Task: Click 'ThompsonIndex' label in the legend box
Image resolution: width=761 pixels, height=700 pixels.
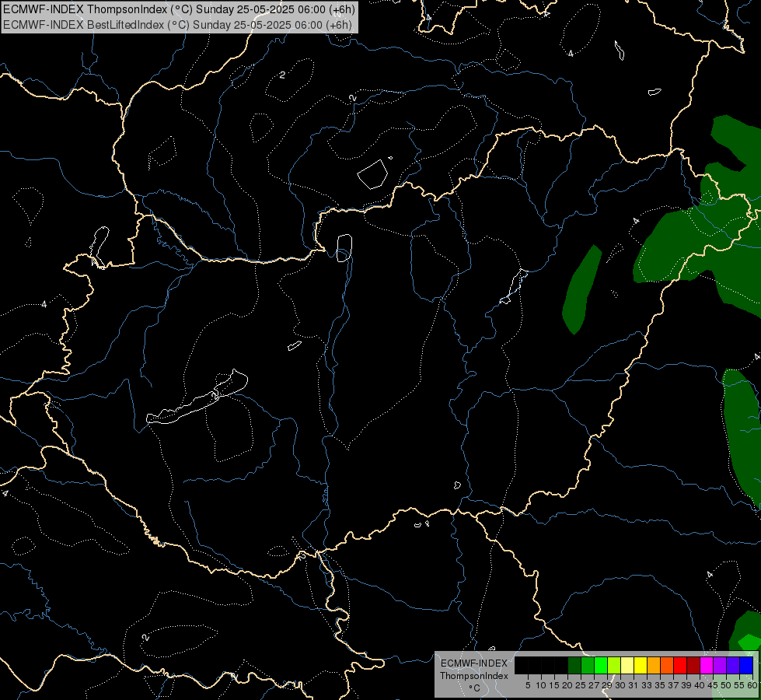Action: click(x=474, y=676)
